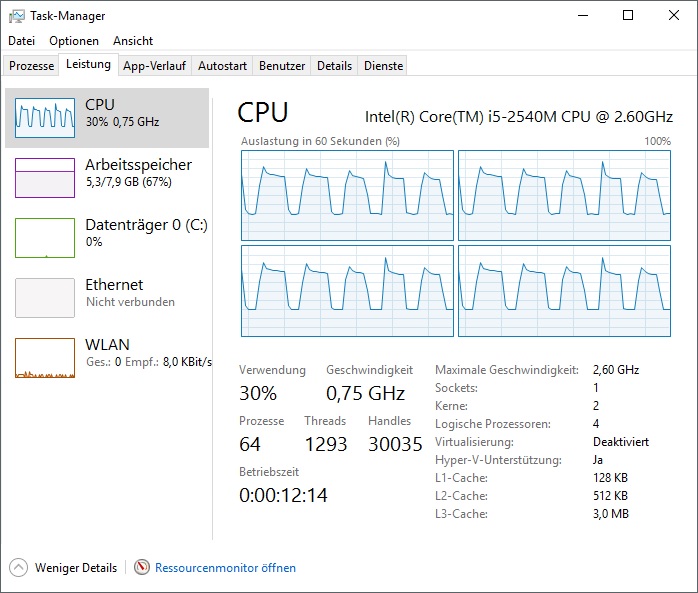Open the Ressourcenmonitor öffnen link
Viewport: 698px width, 593px height.
point(225,568)
